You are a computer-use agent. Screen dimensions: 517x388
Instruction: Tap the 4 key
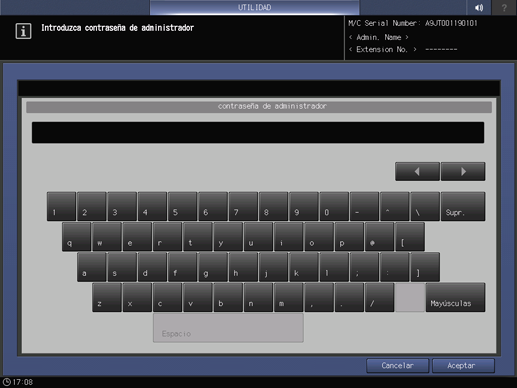click(152, 206)
